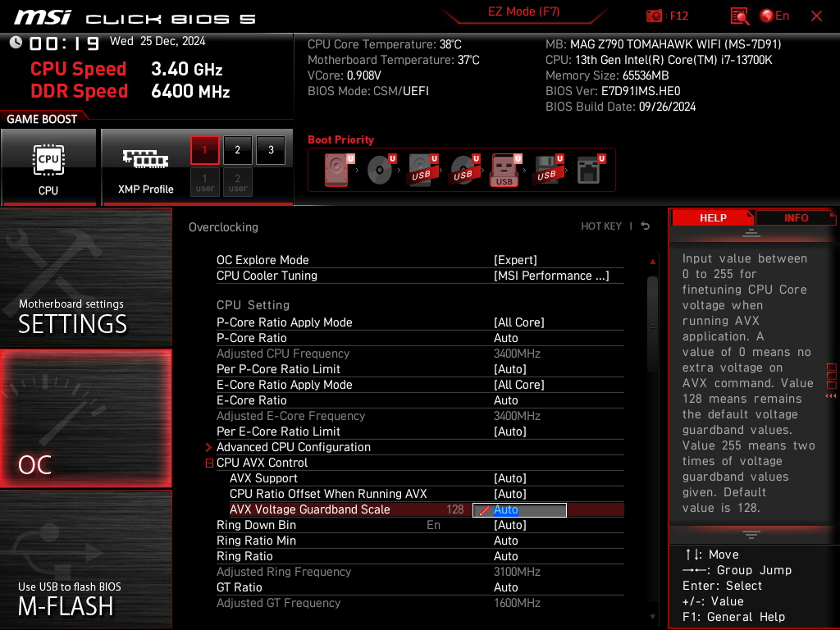Click the scroll up arrow of settings list
This screenshot has width=840, height=630.
point(652,262)
